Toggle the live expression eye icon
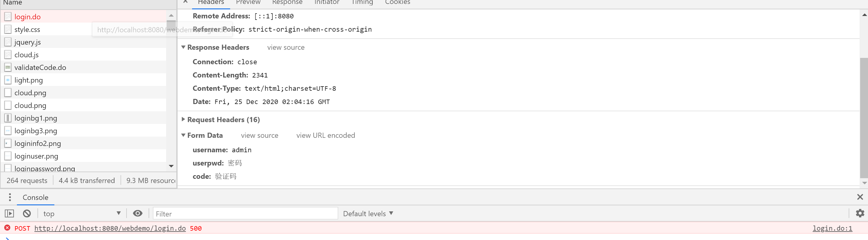Viewport: 868px width, 240px height. (x=137, y=213)
